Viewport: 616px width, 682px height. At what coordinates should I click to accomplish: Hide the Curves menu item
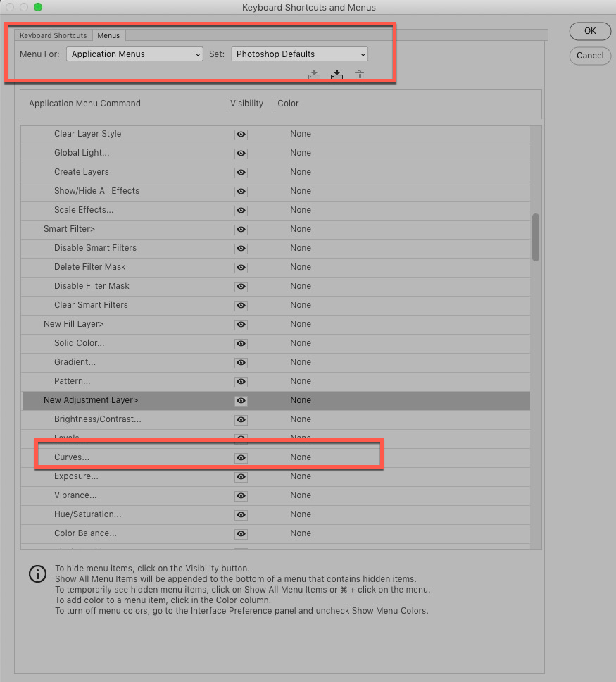[x=241, y=457]
